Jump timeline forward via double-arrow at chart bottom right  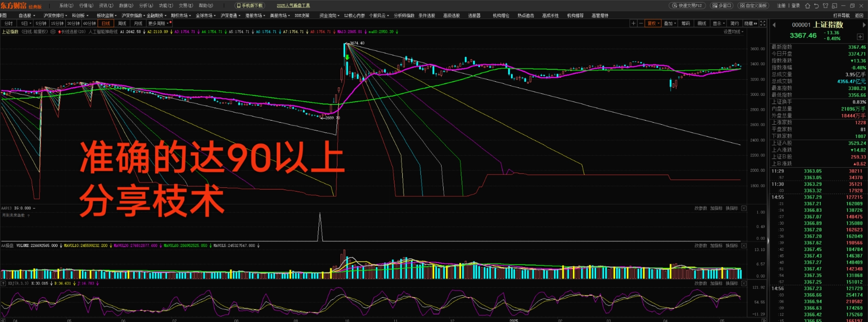(764, 320)
